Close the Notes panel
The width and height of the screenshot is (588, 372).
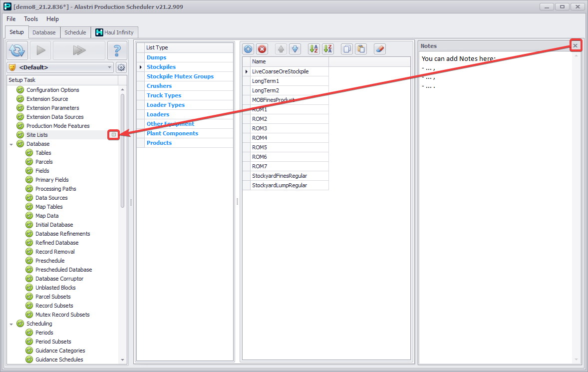pyautogui.click(x=575, y=46)
